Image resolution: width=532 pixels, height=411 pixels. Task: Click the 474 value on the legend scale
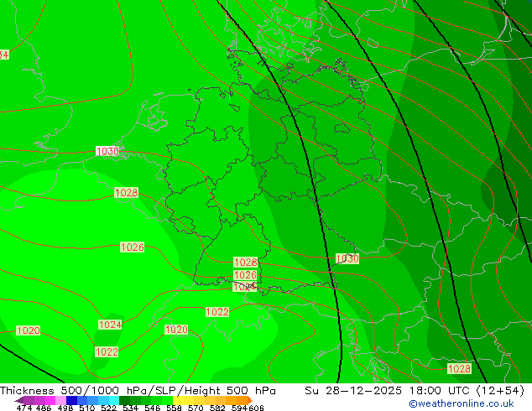pyautogui.click(x=24, y=408)
